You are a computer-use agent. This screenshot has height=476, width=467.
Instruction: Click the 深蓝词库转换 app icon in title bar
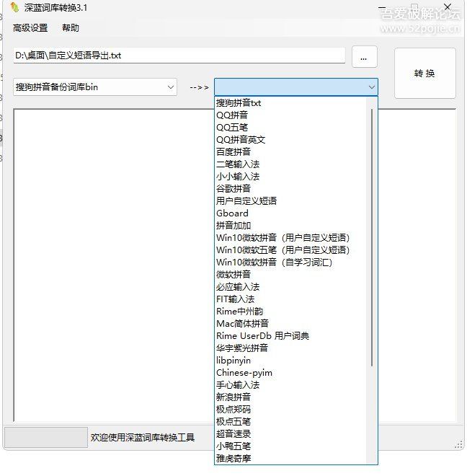[x=14, y=7]
